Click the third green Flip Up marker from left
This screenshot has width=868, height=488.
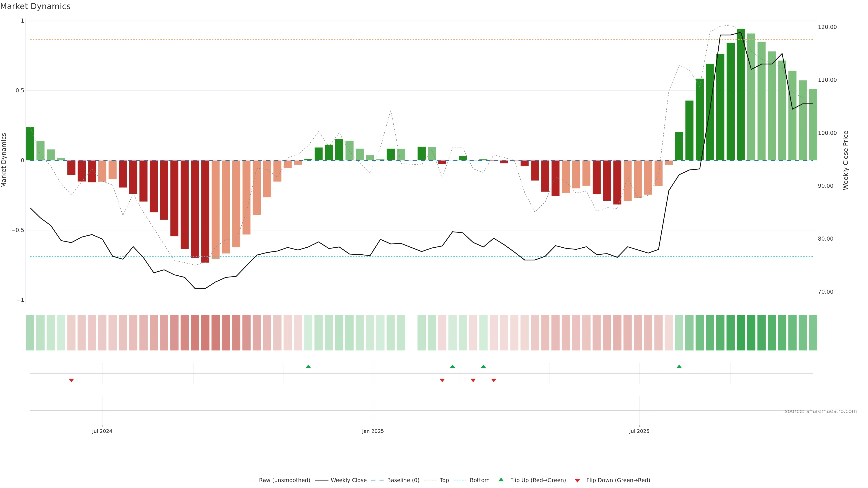coord(483,366)
